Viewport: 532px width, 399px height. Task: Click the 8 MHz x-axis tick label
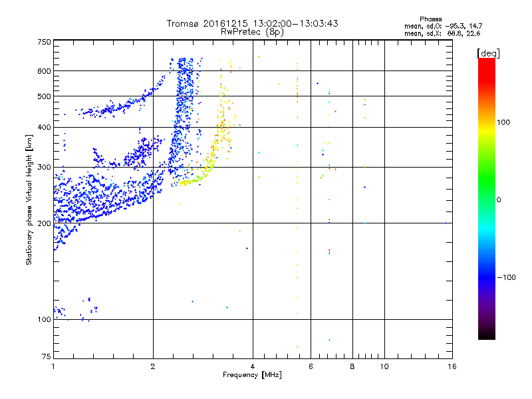coord(352,366)
